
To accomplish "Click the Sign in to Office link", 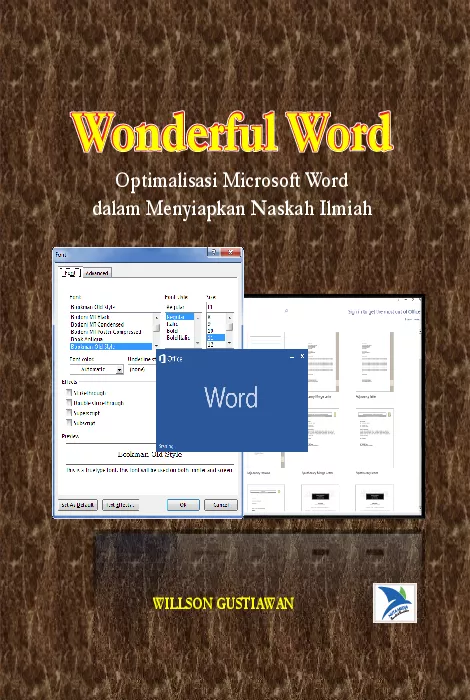I will [384, 312].
